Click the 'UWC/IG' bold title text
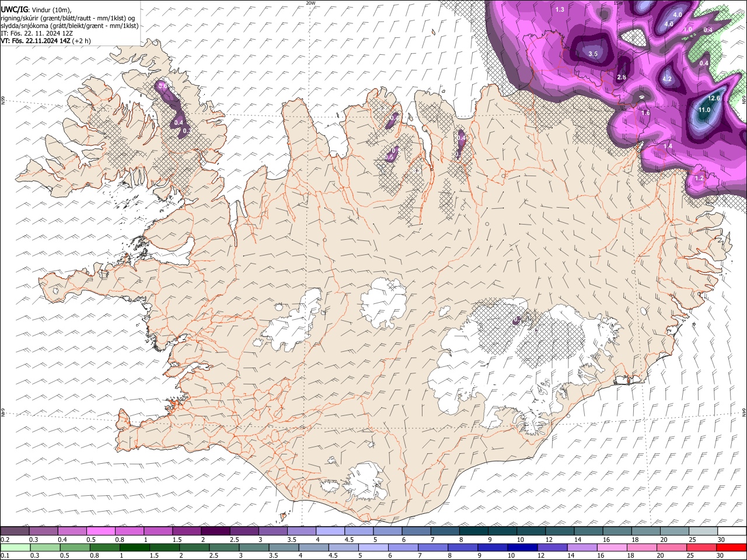Image resolution: width=747 pixels, height=560 pixels. (x=14, y=10)
